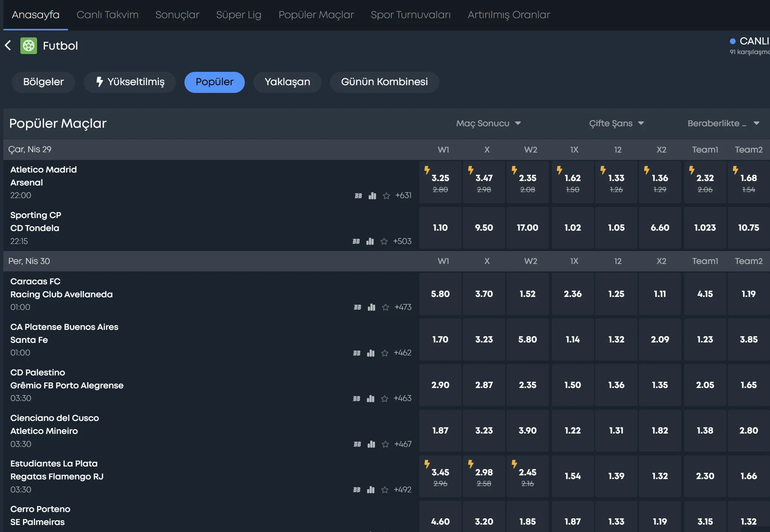Open Günün Kombinesi filter
770x532 pixels.
click(384, 82)
